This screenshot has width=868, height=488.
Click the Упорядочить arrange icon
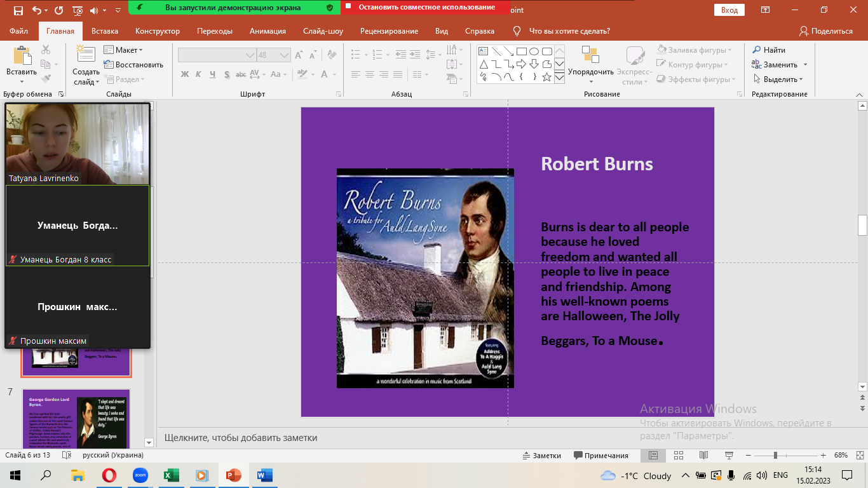590,55
